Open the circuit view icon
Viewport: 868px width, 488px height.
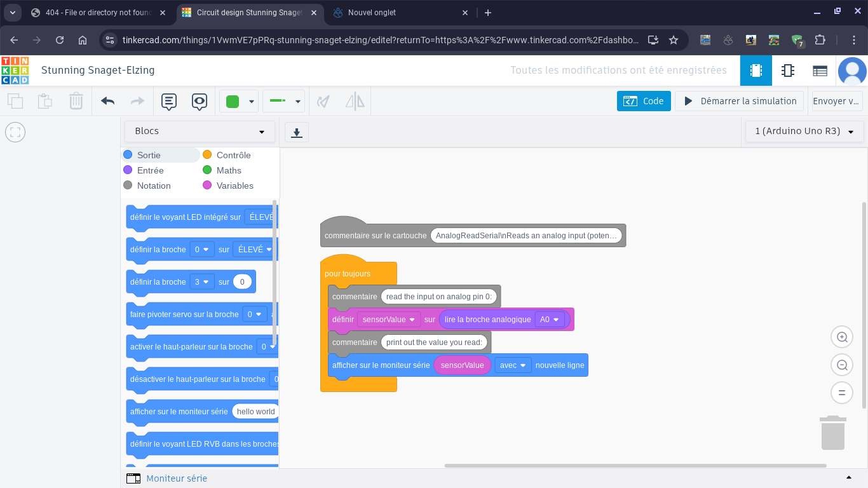[756, 71]
